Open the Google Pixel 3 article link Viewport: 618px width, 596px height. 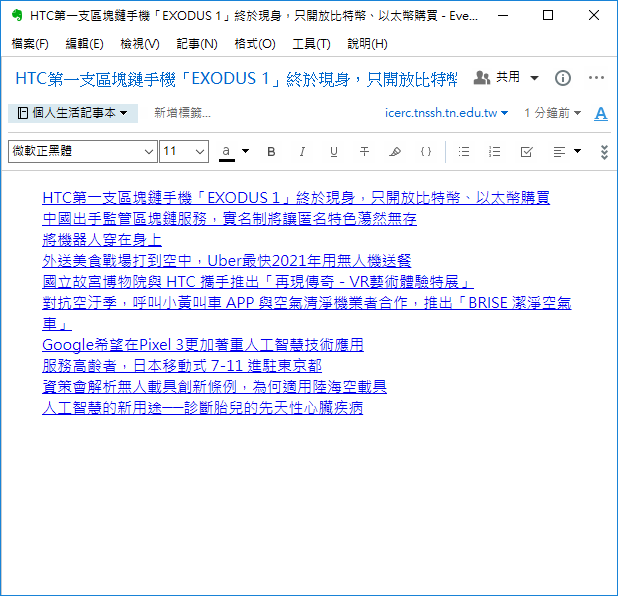203,345
